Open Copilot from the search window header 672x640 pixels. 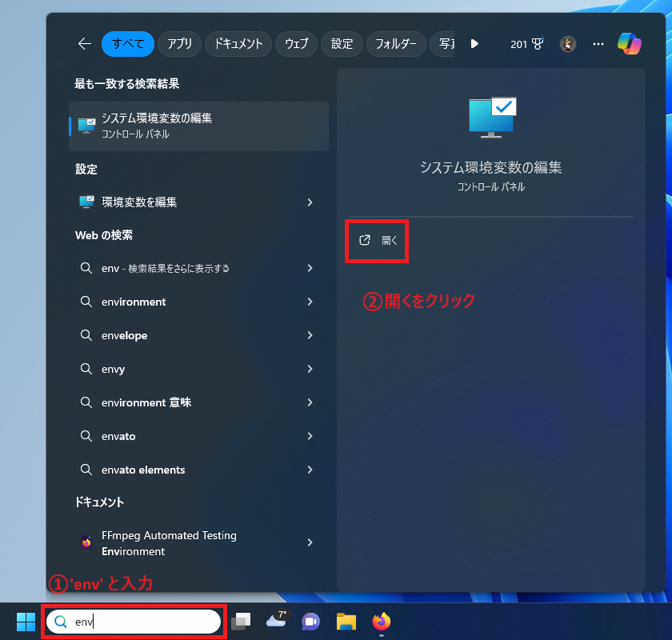tap(630, 44)
